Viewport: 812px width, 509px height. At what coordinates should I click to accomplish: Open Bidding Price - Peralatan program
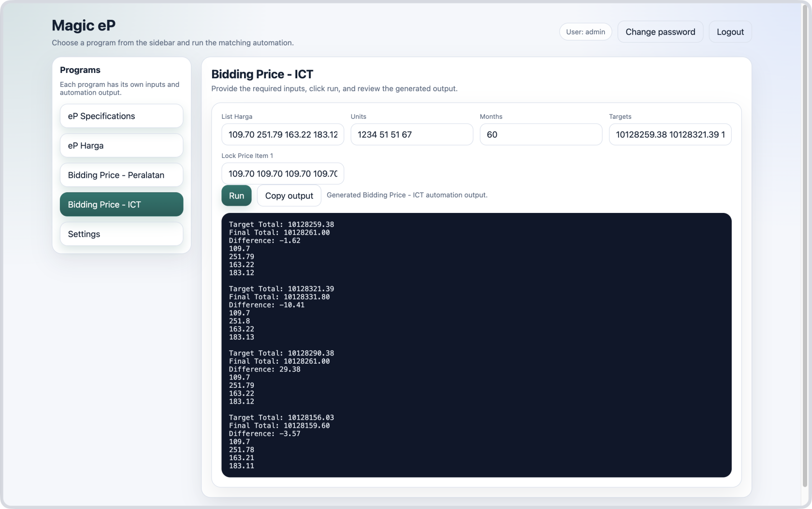pos(121,175)
